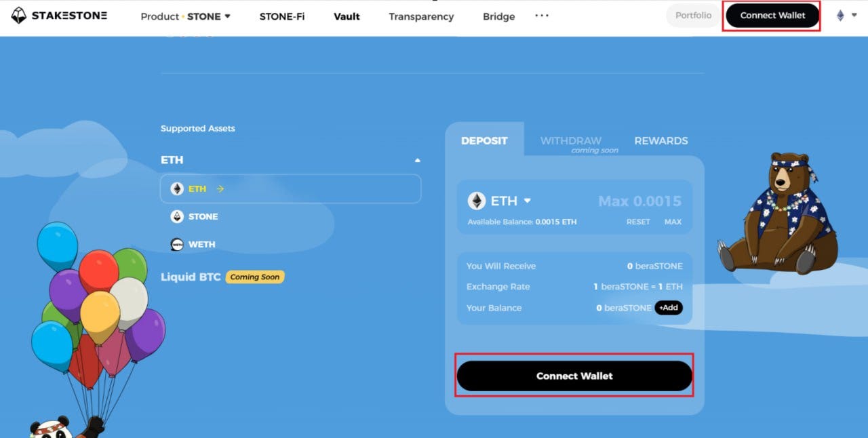Click the You Will Receive label

pos(501,266)
